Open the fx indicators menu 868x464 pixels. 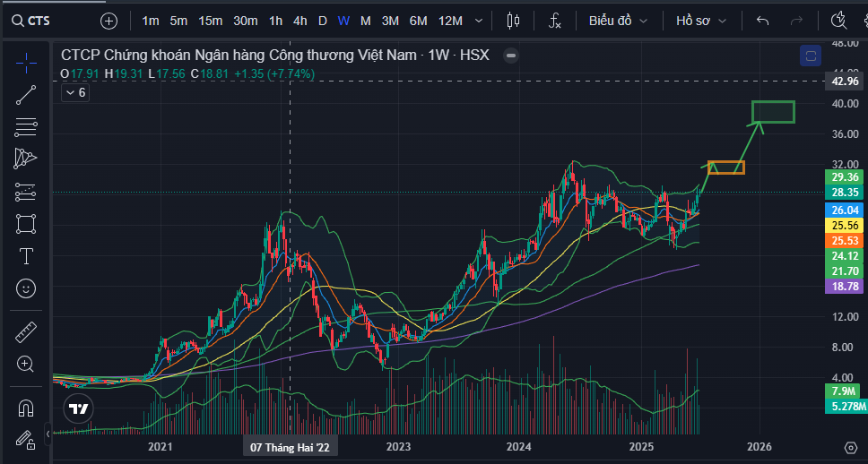[x=555, y=21]
